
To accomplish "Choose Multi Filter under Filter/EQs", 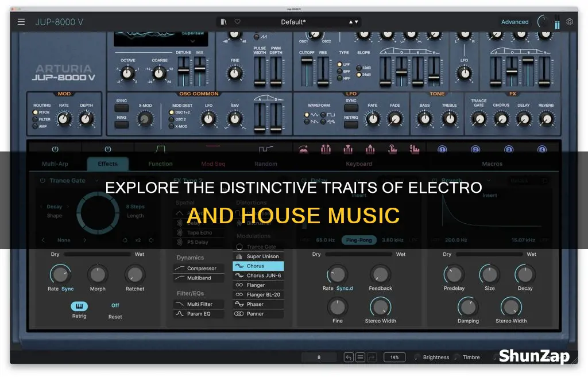I will pos(199,304).
